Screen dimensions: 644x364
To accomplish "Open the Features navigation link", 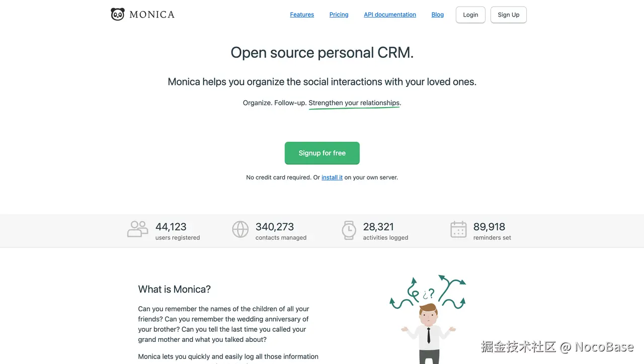I will (x=302, y=15).
